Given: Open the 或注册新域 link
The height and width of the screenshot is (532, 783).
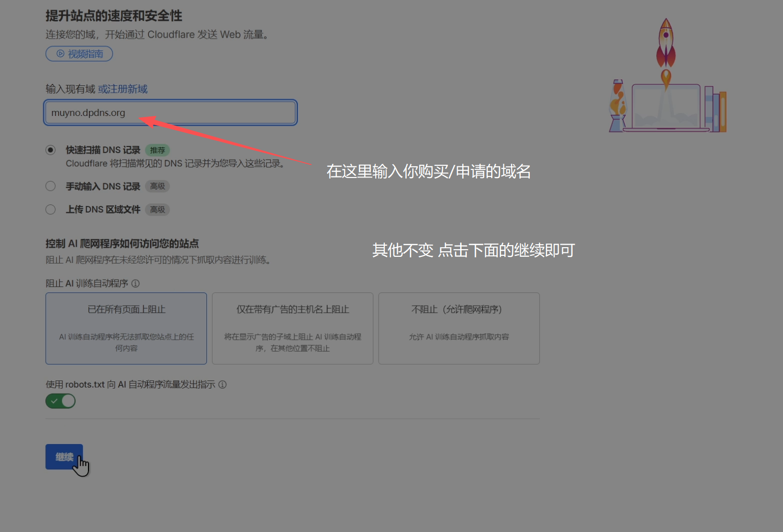Looking at the screenshot, I should (123, 89).
